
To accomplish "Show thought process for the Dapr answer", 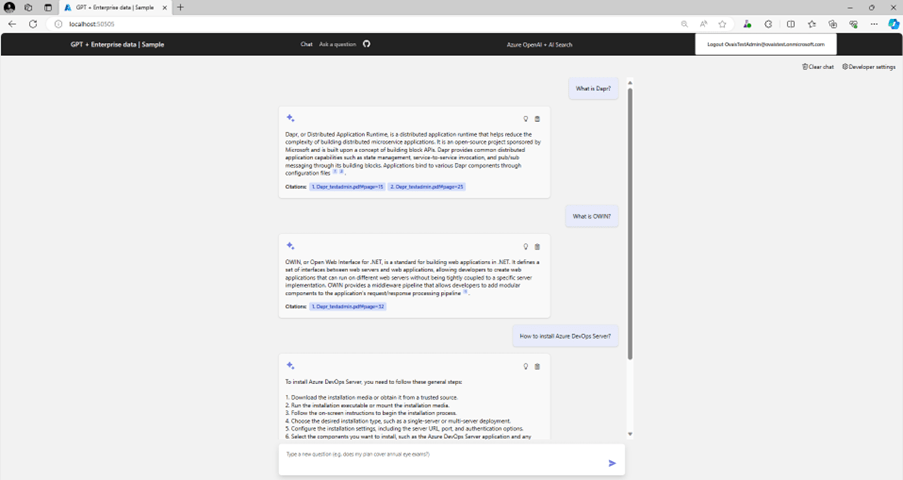I will click(526, 119).
